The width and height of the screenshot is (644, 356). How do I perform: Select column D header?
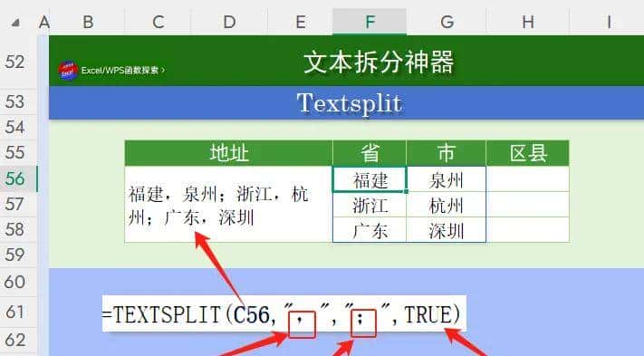click(229, 22)
